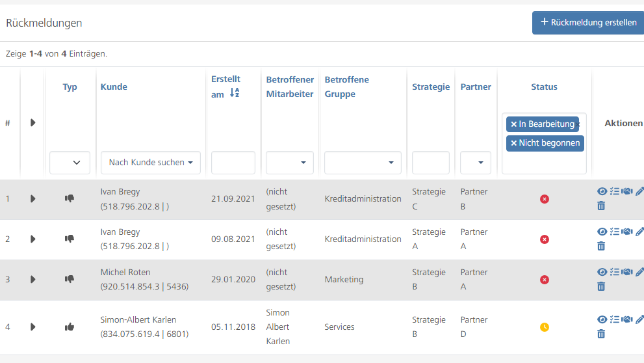Open the 'Nach Kunde suchen' dropdown
The width and height of the screenshot is (644, 363).
(151, 163)
